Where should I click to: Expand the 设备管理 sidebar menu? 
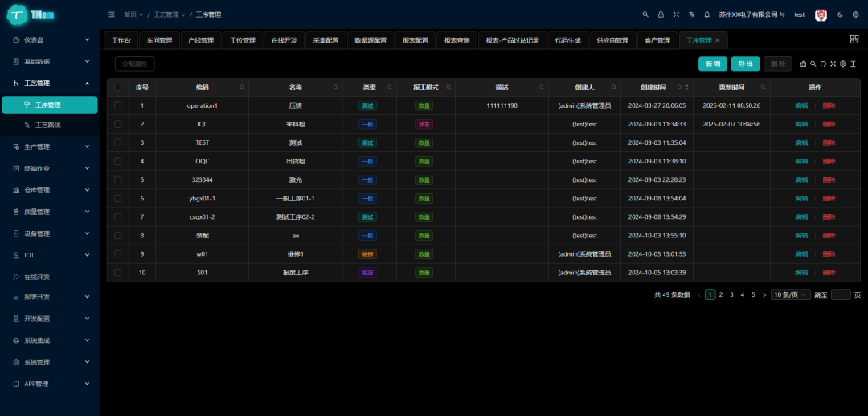[50, 233]
